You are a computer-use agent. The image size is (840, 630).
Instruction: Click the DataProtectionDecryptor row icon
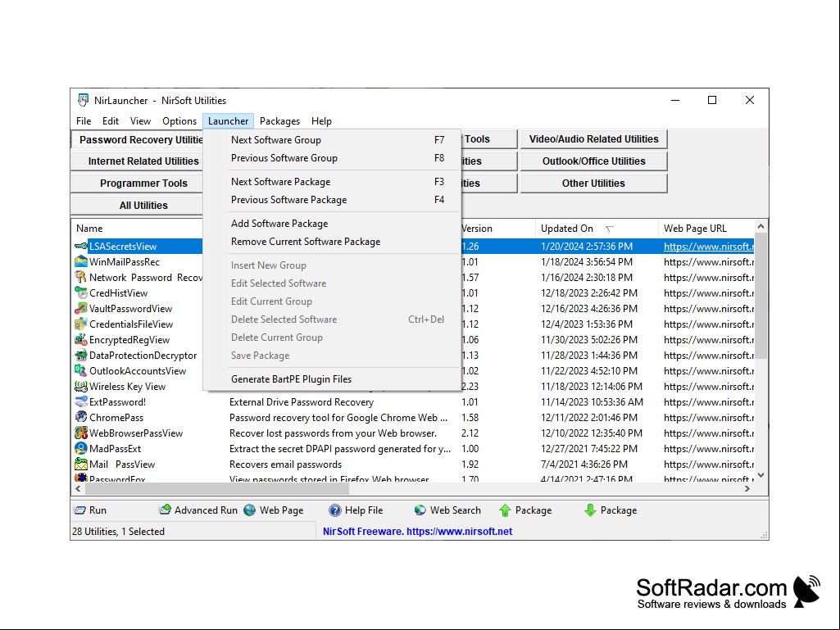pos(81,356)
